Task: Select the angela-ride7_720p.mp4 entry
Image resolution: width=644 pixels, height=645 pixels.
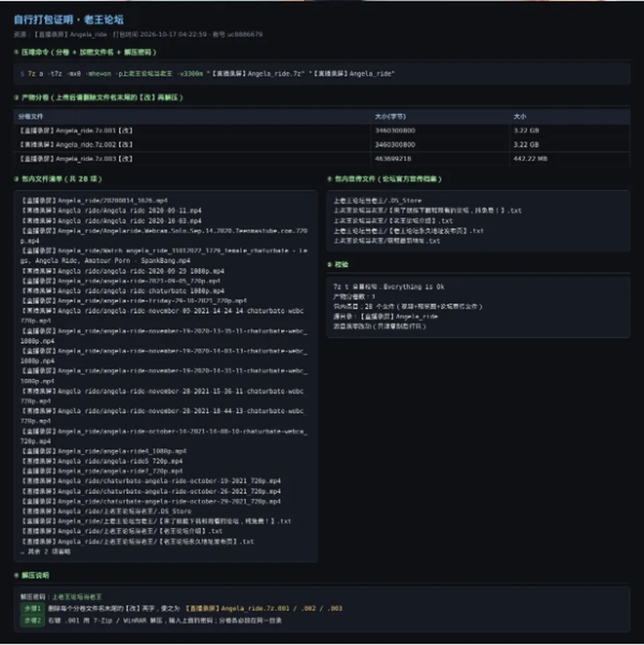Action: pos(102,471)
